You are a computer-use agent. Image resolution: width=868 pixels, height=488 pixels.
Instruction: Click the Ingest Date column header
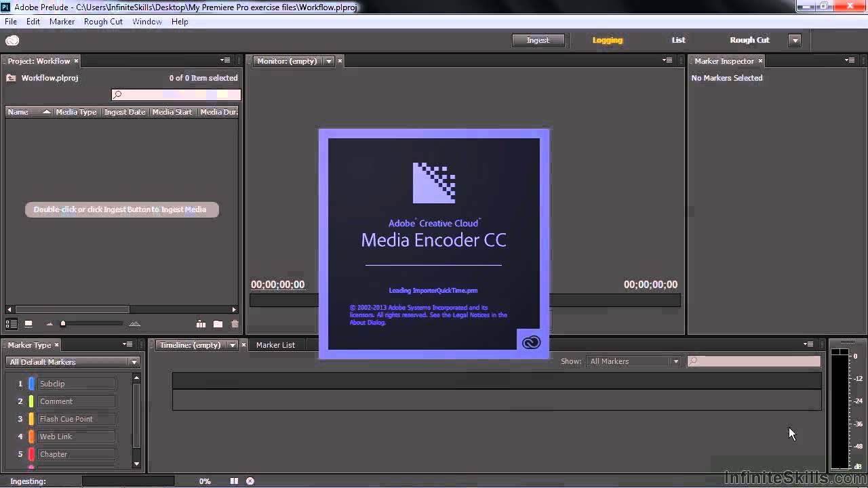coord(125,112)
